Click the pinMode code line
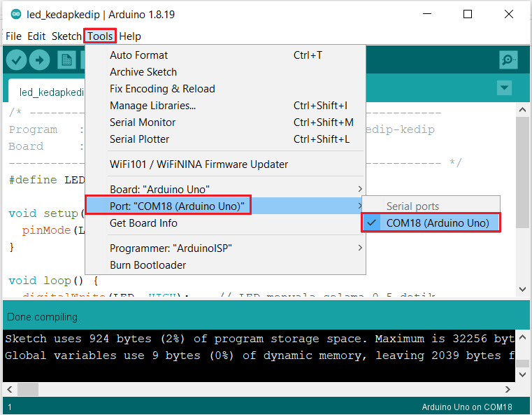Screen dimensions: 532x415 point(53,230)
